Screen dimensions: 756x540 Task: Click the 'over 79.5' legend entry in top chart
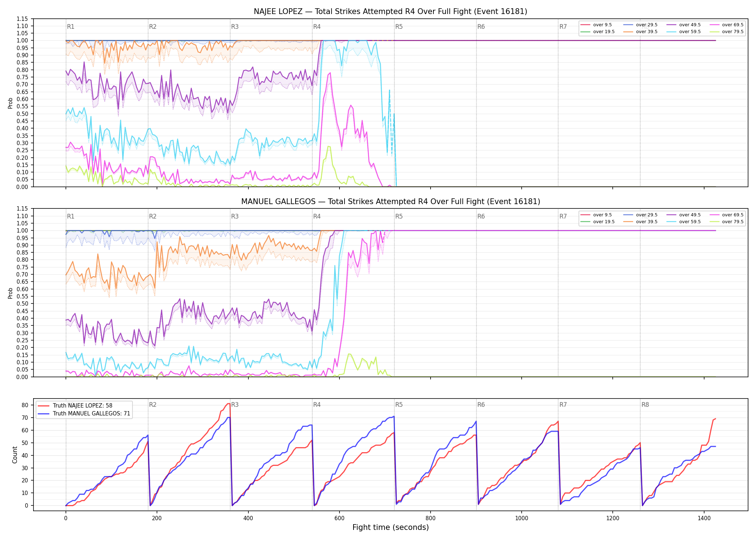coord(726,32)
